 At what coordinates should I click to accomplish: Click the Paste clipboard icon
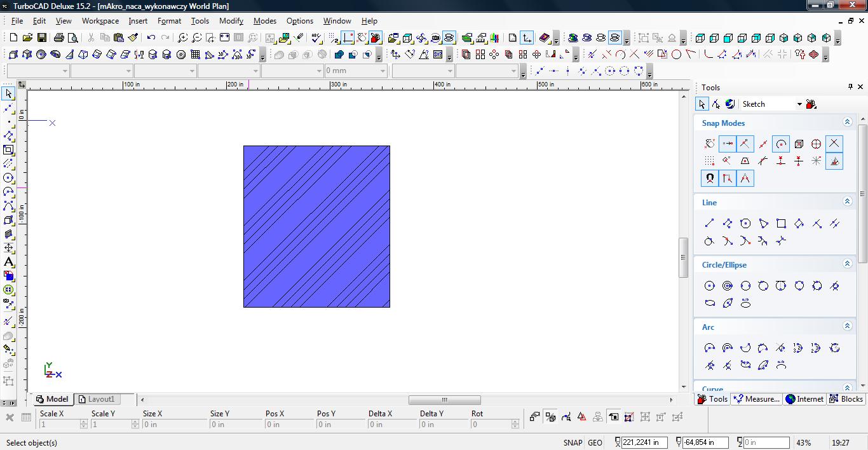click(118, 38)
